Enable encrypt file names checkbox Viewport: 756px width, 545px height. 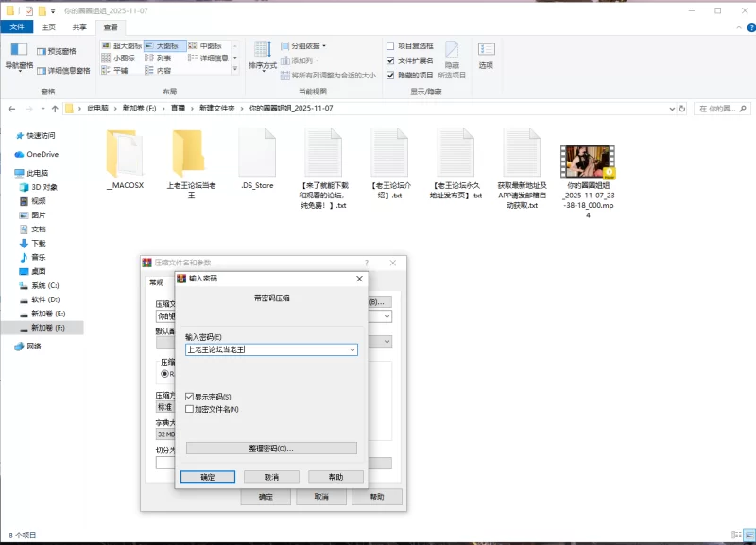click(190, 409)
